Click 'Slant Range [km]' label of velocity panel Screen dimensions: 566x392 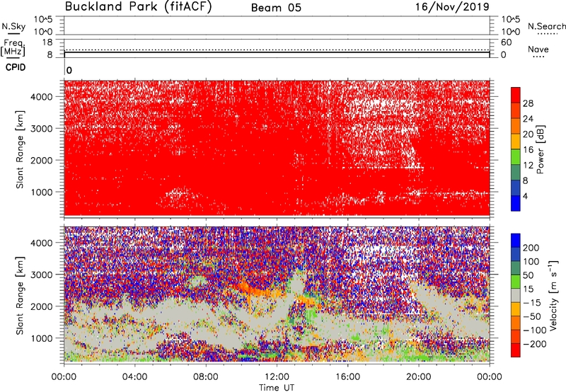point(20,295)
